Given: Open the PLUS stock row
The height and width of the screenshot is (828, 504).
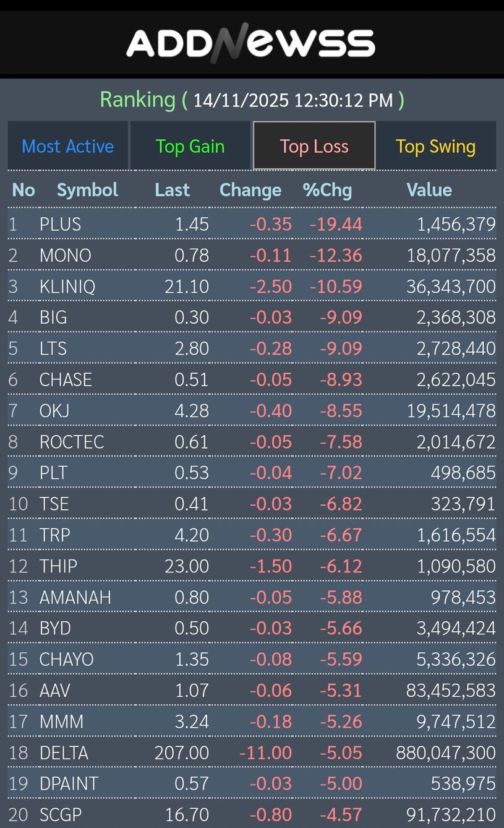Looking at the screenshot, I should click(x=61, y=224).
